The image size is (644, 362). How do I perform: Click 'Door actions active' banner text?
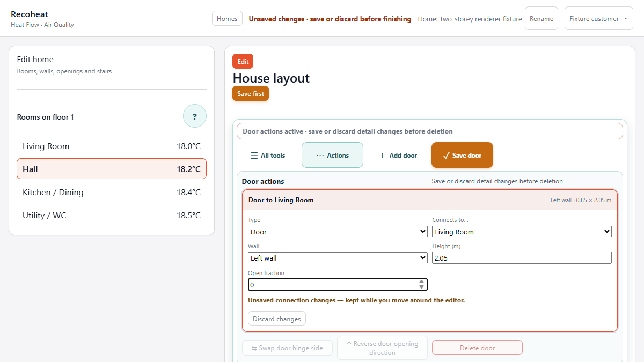click(348, 131)
